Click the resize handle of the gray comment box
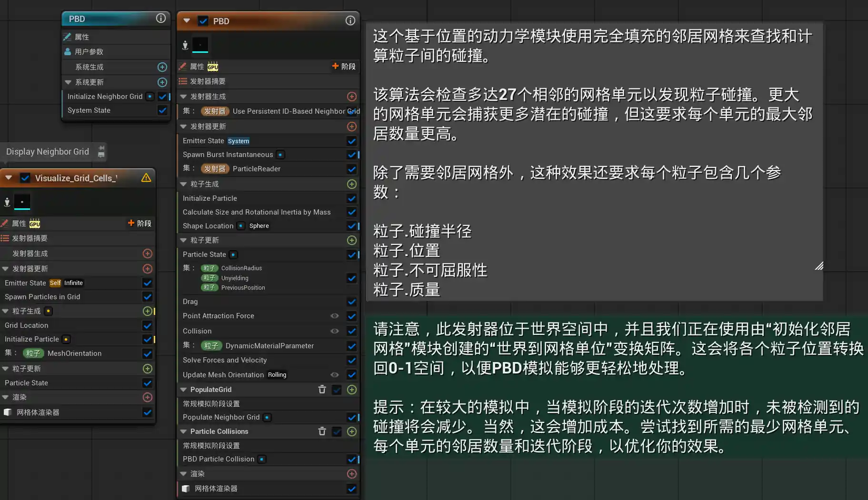Screen dimensions: 868x500 click(x=818, y=266)
